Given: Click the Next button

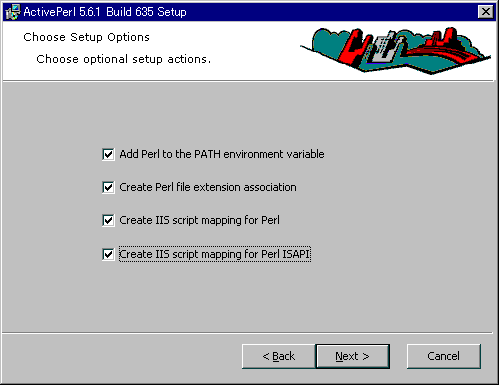Looking at the screenshot, I should click(x=353, y=356).
